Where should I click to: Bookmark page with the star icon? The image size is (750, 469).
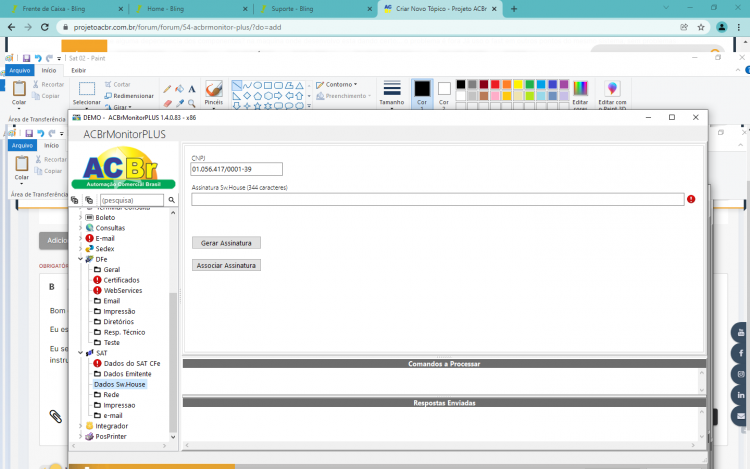(701, 27)
